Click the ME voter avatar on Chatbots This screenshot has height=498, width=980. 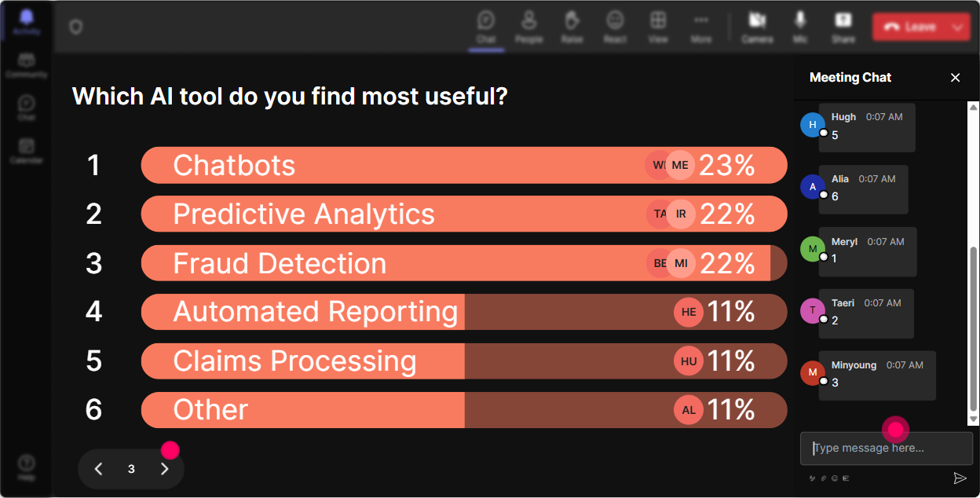tap(680, 165)
